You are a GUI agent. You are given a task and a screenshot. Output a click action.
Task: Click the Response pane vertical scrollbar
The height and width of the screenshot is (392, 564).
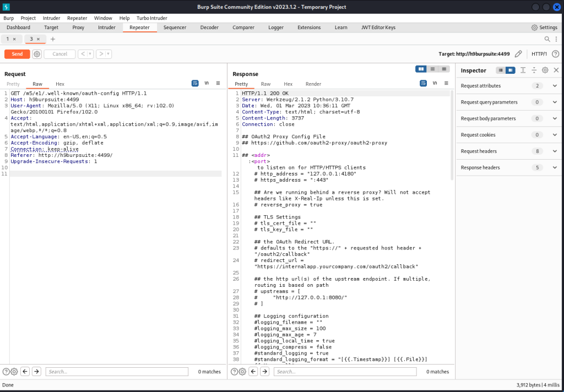453,135
